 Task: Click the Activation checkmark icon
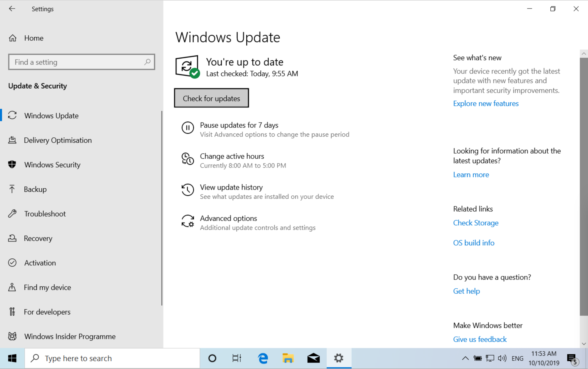point(12,262)
